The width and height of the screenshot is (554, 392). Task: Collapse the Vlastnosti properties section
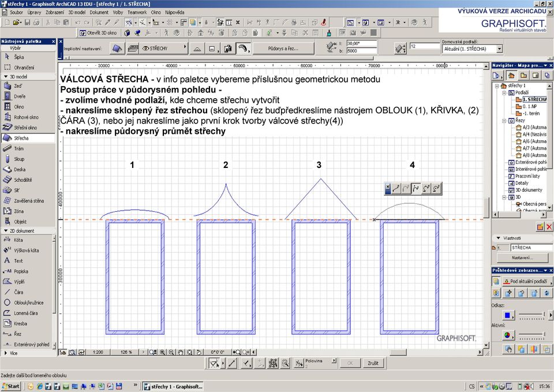[498, 238]
